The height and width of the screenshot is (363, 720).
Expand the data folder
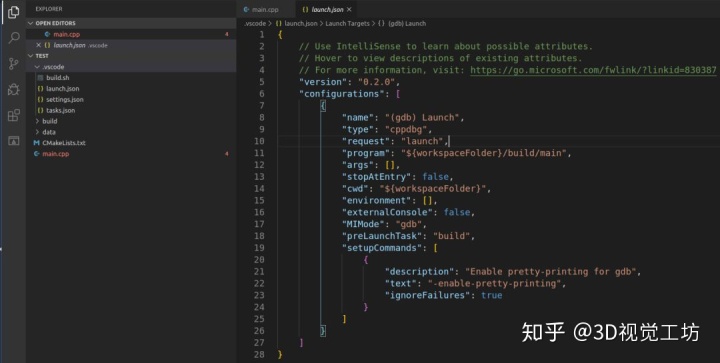pyautogui.click(x=37, y=132)
